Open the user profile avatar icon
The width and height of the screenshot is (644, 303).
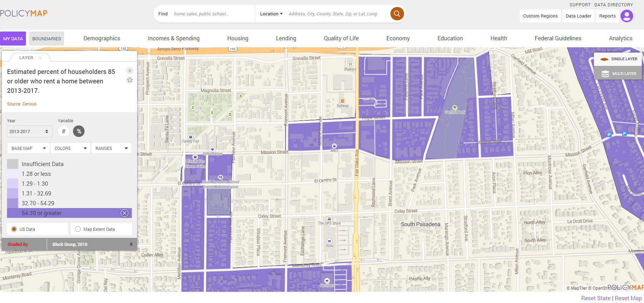tap(626, 16)
